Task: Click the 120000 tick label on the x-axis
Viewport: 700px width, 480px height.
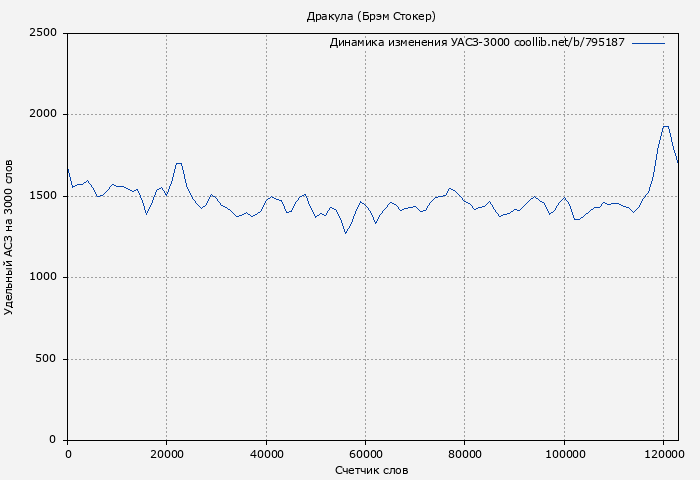Action: pyautogui.click(x=664, y=454)
